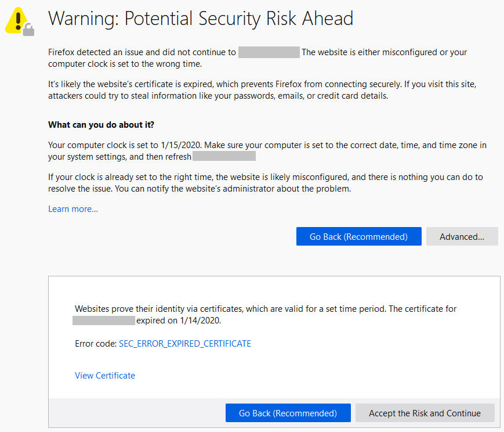Image resolution: width=504 pixels, height=432 pixels.
Task: Click the SEC_ERROR_EXPIRED_CERTIFICATE error code link
Action: click(185, 344)
